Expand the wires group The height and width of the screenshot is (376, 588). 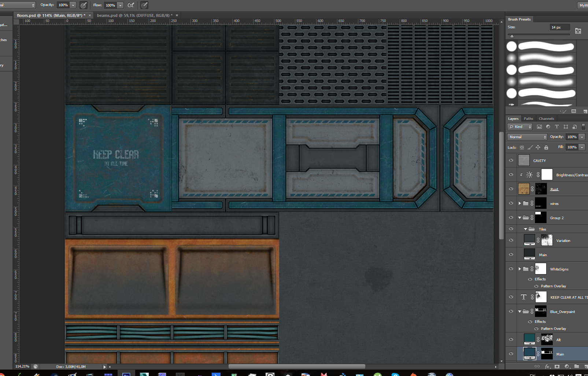pyautogui.click(x=519, y=203)
